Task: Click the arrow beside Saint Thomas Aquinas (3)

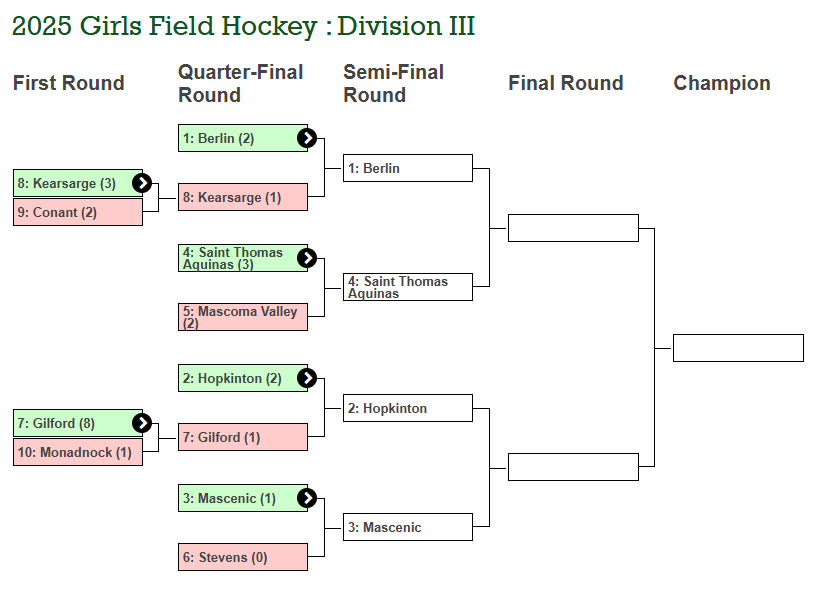Action: [x=307, y=258]
